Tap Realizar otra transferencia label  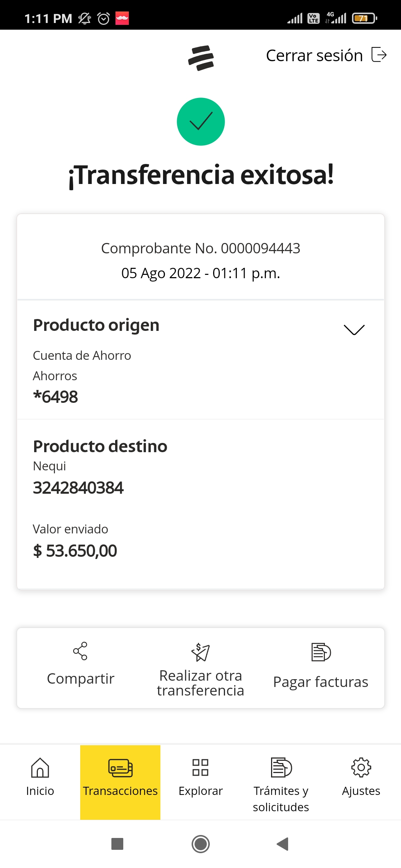[x=200, y=683]
